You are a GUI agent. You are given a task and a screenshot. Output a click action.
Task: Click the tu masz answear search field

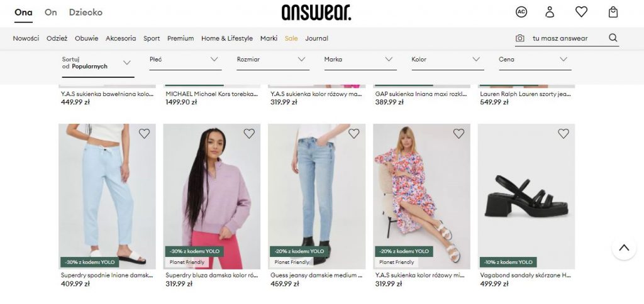coord(567,38)
